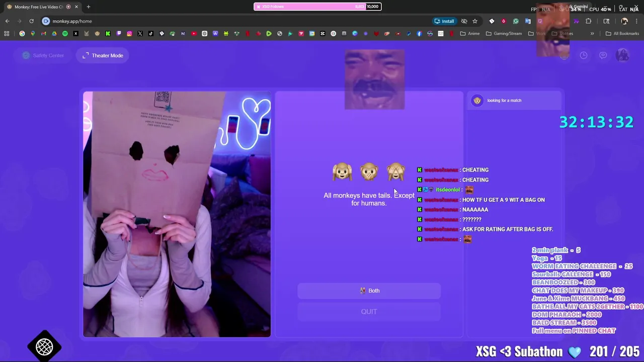
Task: Click the round globe badge at bottom left
Action: tap(44, 346)
